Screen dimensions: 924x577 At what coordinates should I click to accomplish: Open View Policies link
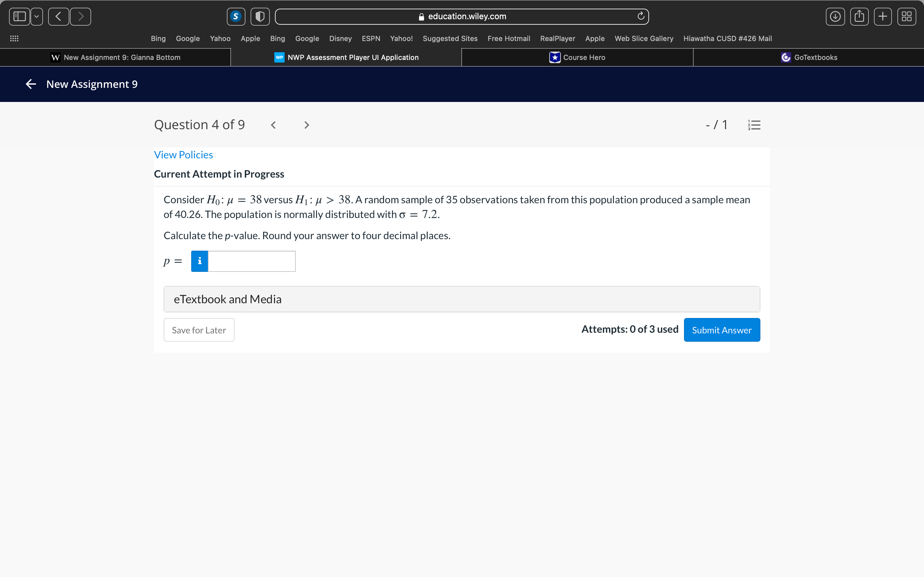[183, 155]
